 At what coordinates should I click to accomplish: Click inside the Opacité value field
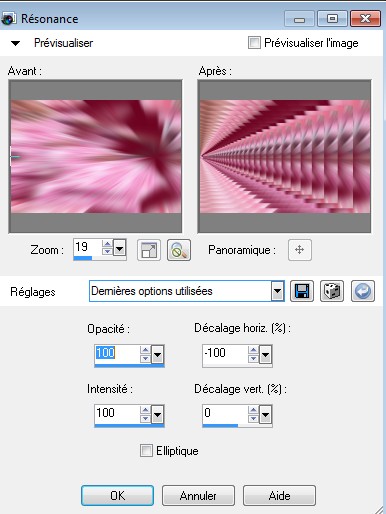(x=117, y=353)
